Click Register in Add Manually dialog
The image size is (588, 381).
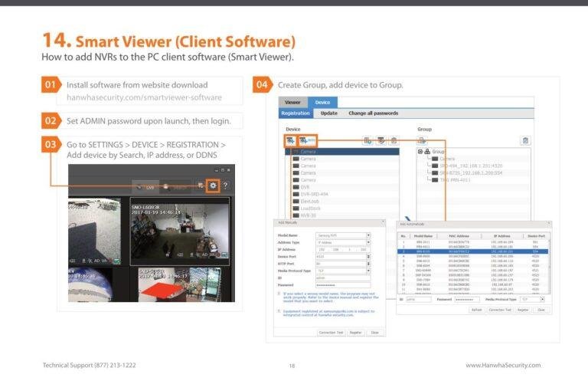click(x=355, y=333)
